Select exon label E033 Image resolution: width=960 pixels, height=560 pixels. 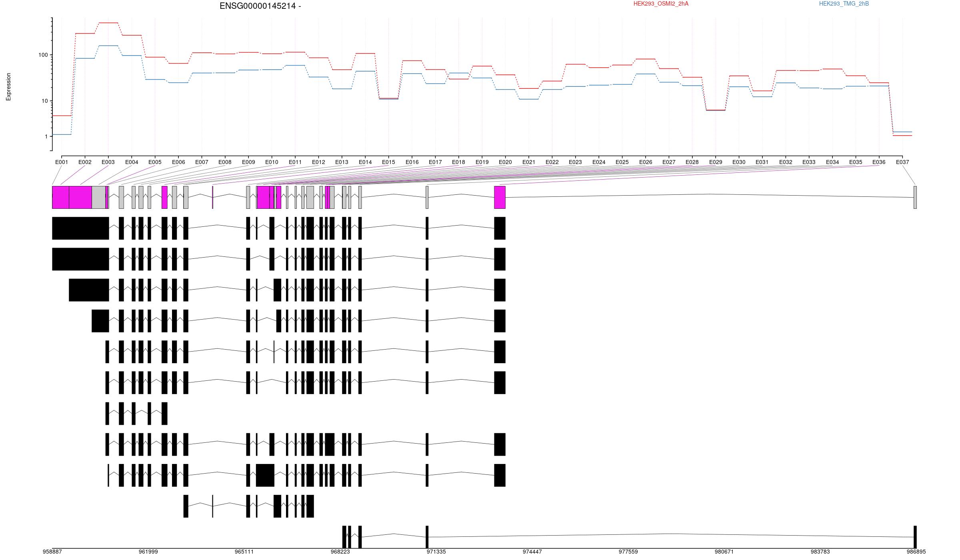click(x=809, y=162)
